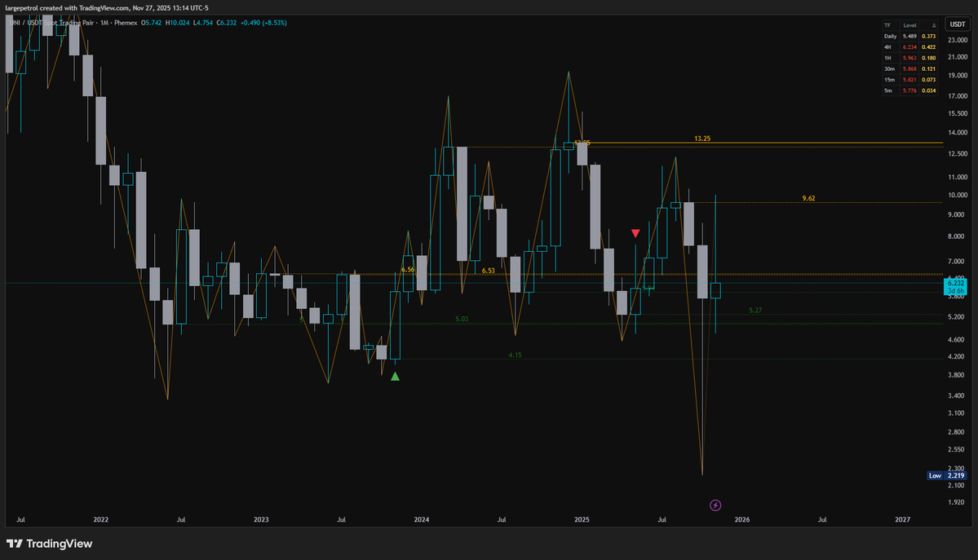978x560 pixels.
Task: Click the Level column header
Action: [909, 25]
